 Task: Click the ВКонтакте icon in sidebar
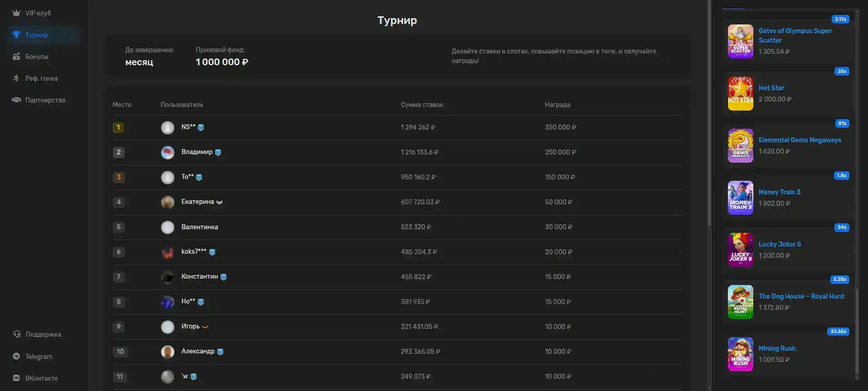pyautogui.click(x=16, y=378)
